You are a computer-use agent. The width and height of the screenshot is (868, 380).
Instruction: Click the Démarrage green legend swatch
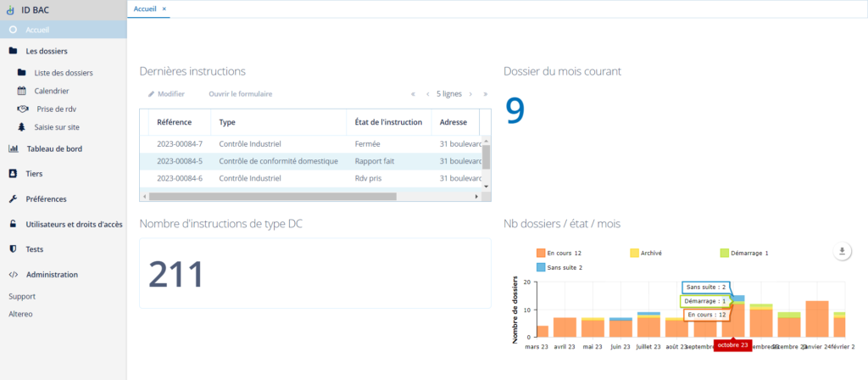pos(724,253)
